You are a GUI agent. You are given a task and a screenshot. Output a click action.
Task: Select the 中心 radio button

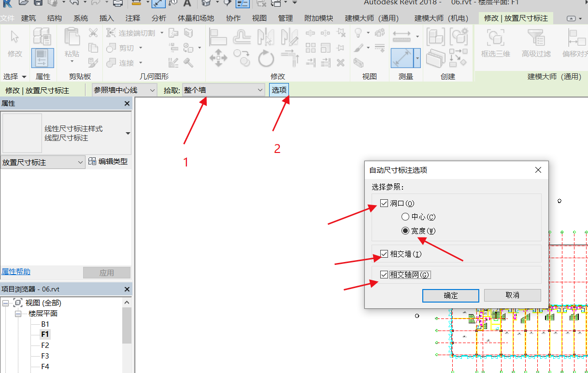tap(405, 217)
